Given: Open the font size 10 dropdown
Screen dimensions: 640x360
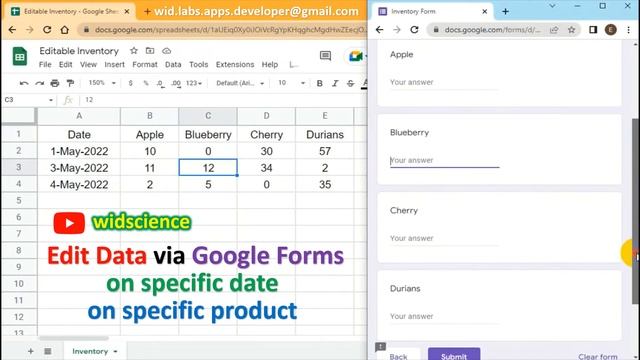Looking at the screenshot, I should 291,83.
